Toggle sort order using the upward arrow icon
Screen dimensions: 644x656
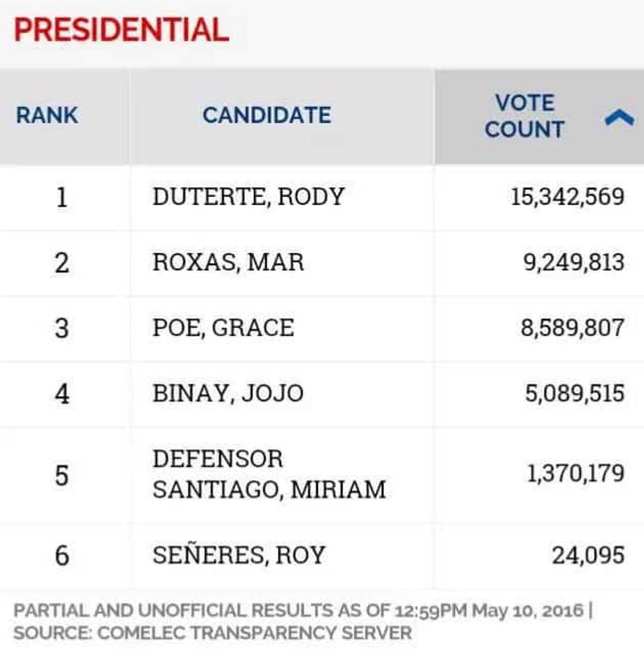pyautogui.click(x=620, y=116)
